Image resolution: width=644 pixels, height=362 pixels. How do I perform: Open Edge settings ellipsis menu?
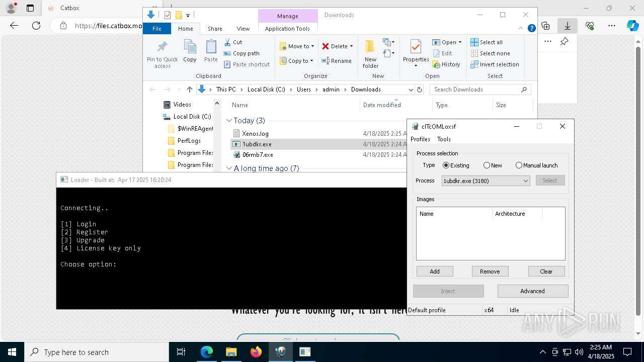612,26
